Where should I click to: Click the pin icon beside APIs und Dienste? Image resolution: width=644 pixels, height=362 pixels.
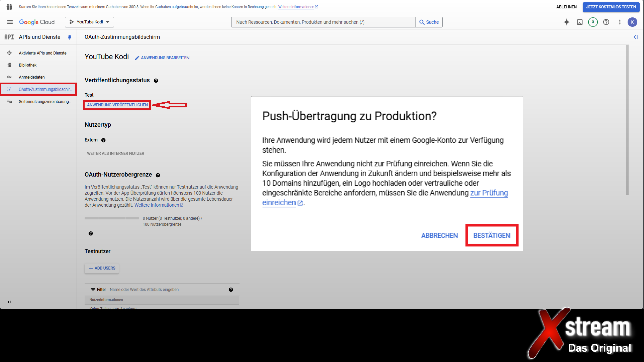(70, 37)
